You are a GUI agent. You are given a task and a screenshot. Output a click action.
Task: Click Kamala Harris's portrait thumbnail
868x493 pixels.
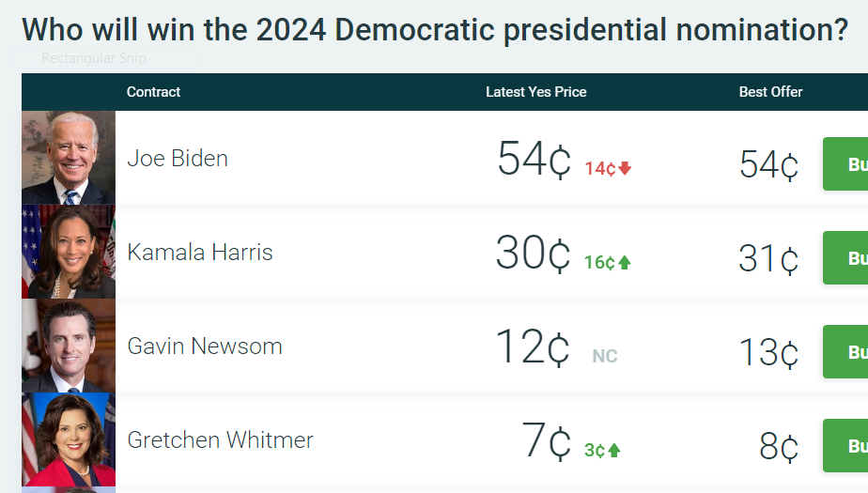point(69,252)
